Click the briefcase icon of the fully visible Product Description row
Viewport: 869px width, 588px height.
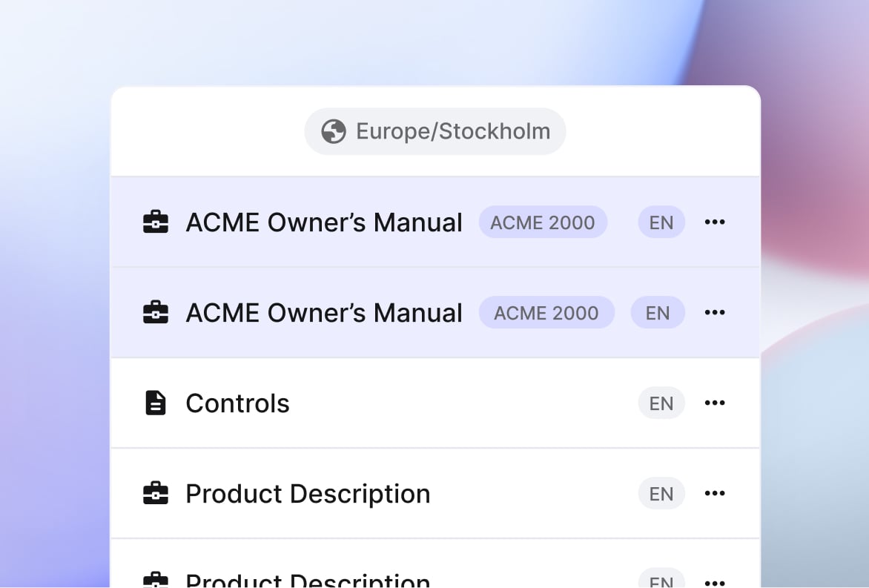(156, 494)
